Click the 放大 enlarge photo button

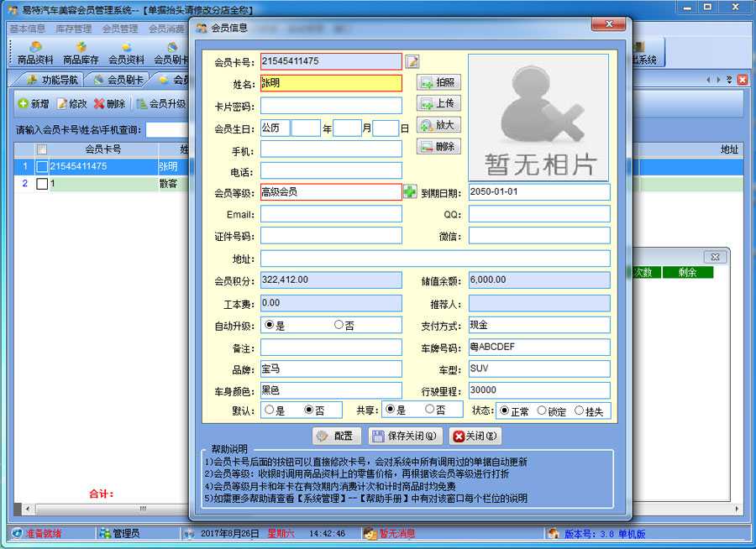[438, 125]
